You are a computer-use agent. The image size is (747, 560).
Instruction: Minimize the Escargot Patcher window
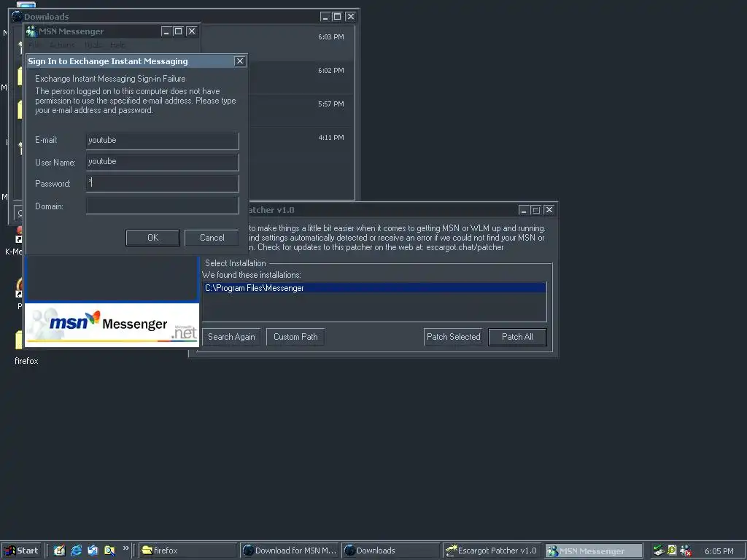click(524, 210)
